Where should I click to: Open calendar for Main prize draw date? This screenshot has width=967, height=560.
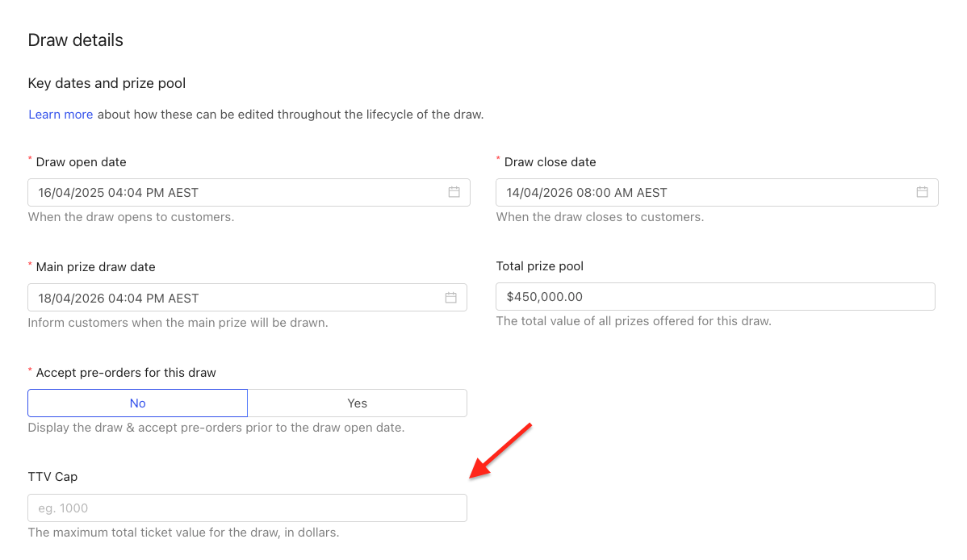click(450, 298)
